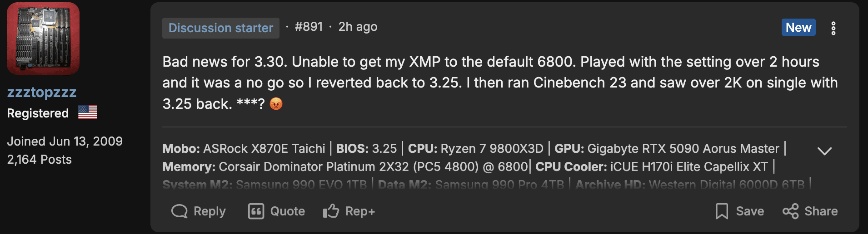The height and width of the screenshot is (234, 868).
Task: Click the Reply speech bubble icon
Action: pos(179,211)
